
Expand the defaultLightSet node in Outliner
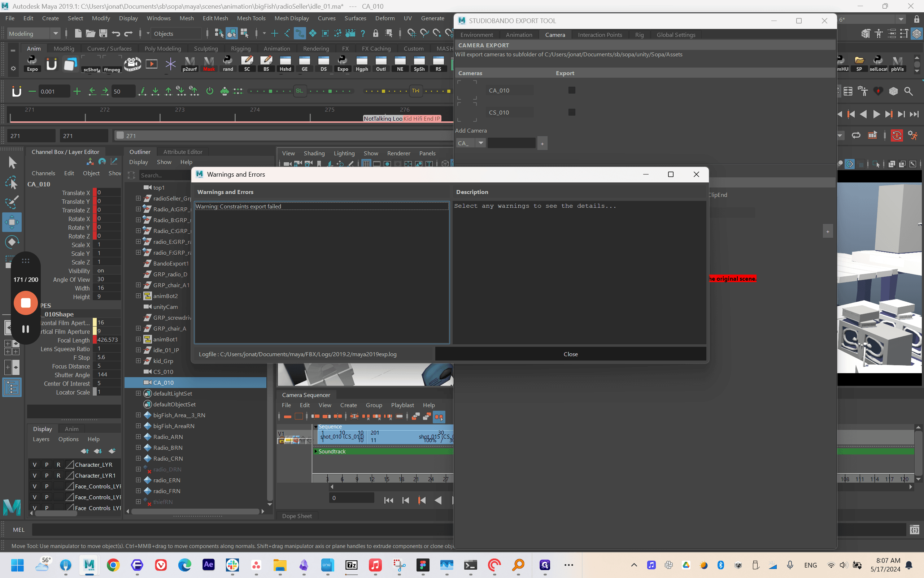pyautogui.click(x=138, y=393)
